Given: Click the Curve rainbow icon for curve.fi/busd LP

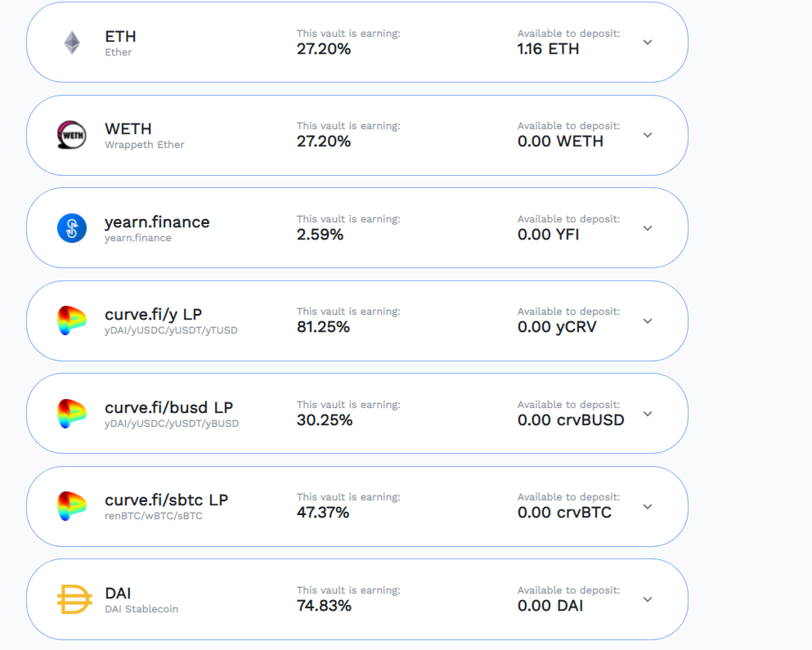Looking at the screenshot, I should [x=71, y=414].
